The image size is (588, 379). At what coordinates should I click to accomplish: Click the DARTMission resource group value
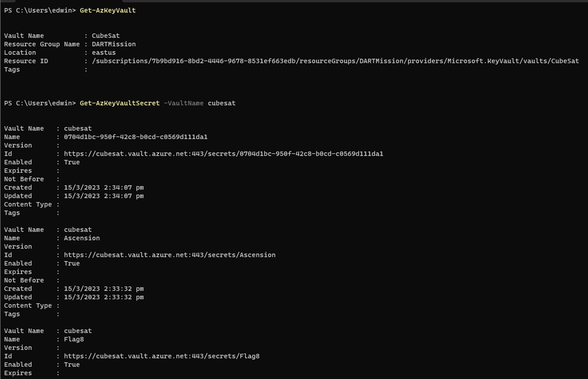click(113, 44)
